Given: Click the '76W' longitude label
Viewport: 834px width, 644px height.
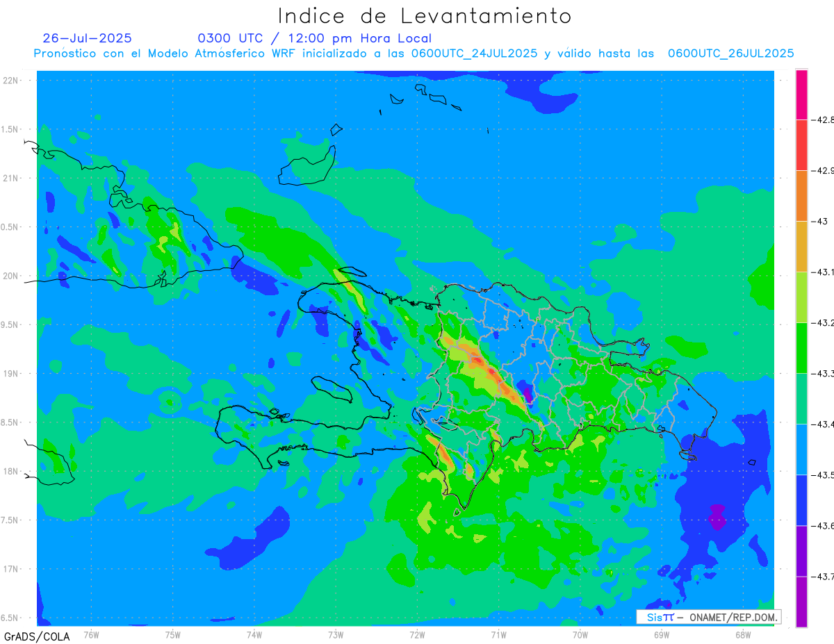Looking at the screenshot, I should (x=91, y=635).
